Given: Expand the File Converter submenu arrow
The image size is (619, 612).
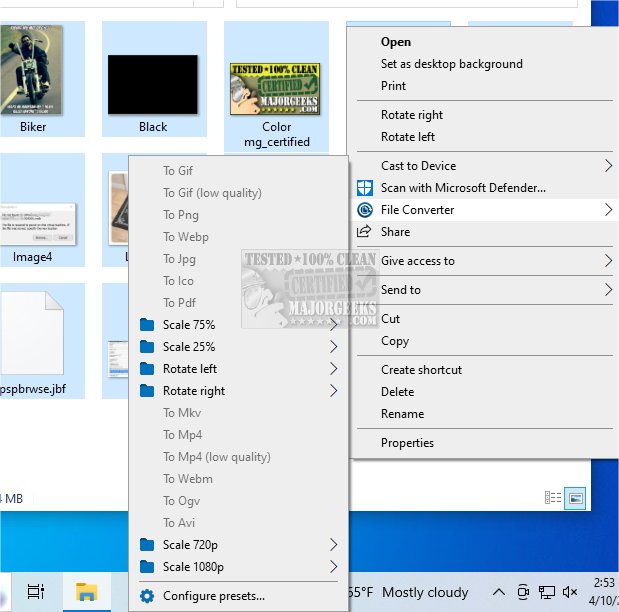Looking at the screenshot, I should [608, 210].
